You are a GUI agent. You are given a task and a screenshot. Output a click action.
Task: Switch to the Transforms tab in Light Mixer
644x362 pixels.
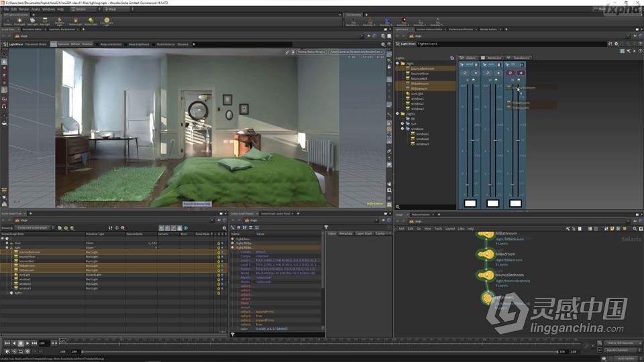coord(521,58)
